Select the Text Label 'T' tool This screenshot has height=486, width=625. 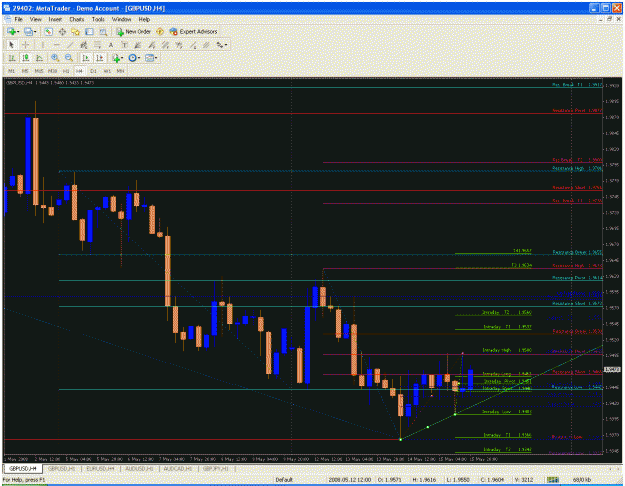124,45
